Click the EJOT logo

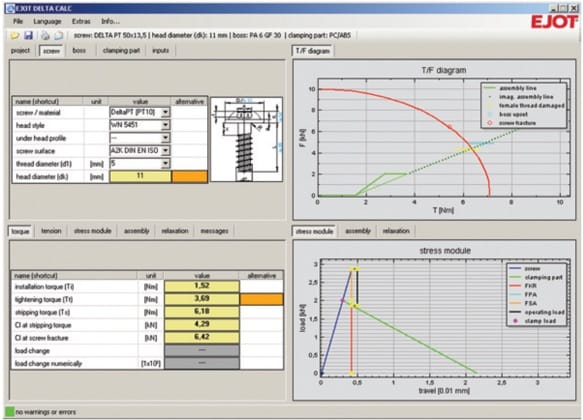click(x=554, y=22)
